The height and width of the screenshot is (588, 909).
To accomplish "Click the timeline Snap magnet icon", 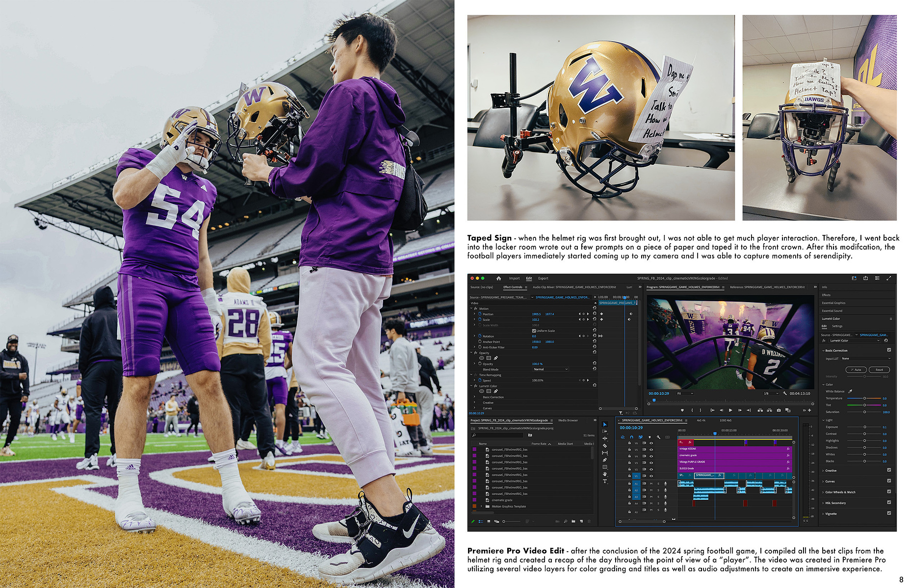I will [631, 436].
